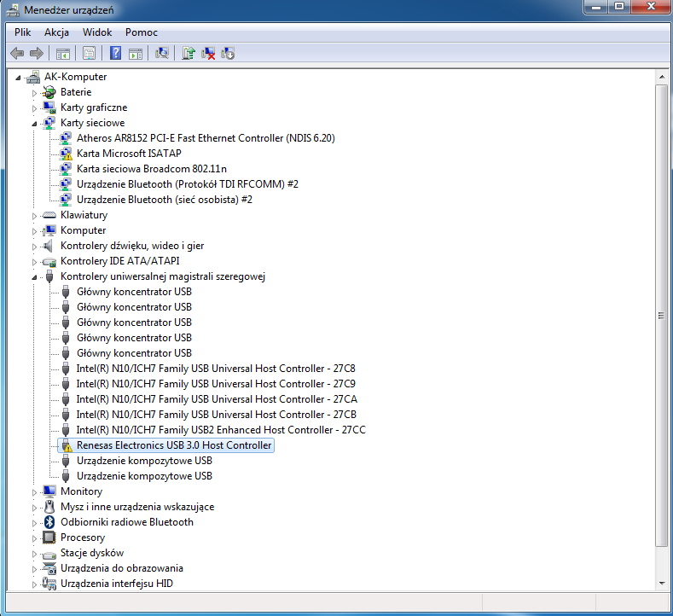Click the Urządzenia interfejsu HID icon
The image size is (673, 616).
(49, 584)
